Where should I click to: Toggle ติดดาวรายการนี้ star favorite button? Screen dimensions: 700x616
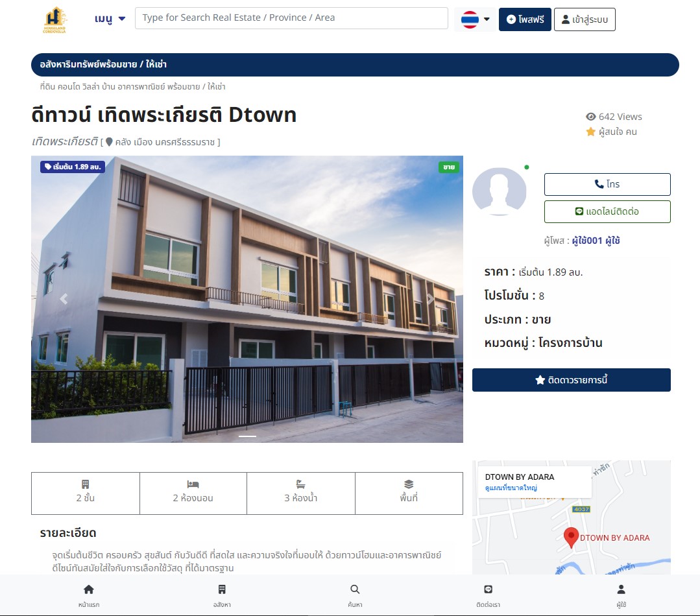point(571,380)
